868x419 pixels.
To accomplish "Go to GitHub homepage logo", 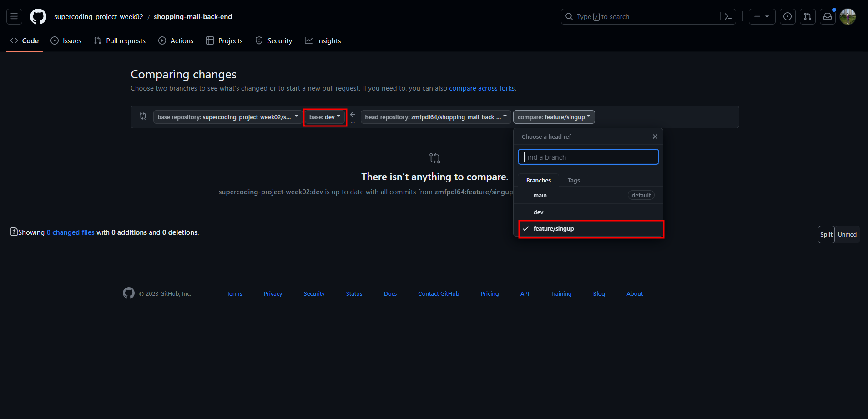I will (x=38, y=17).
